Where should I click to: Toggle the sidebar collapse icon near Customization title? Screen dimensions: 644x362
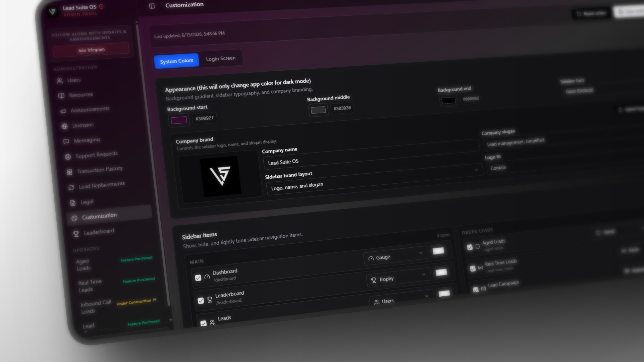pos(152,6)
